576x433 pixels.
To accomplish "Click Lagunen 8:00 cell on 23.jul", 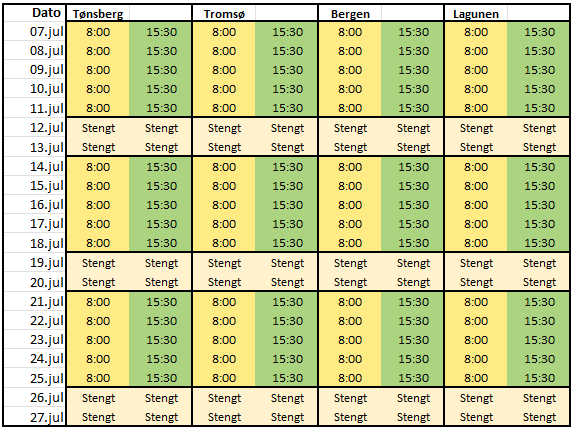I will pos(476,340).
